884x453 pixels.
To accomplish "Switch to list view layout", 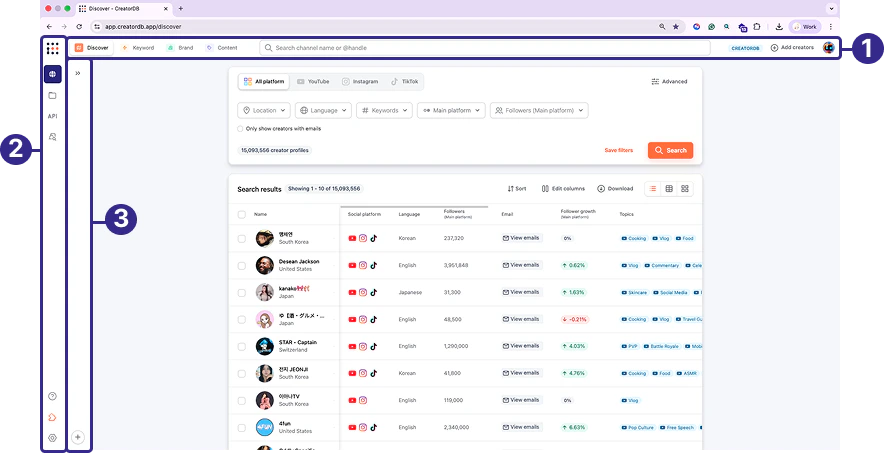I will click(x=653, y=189).
